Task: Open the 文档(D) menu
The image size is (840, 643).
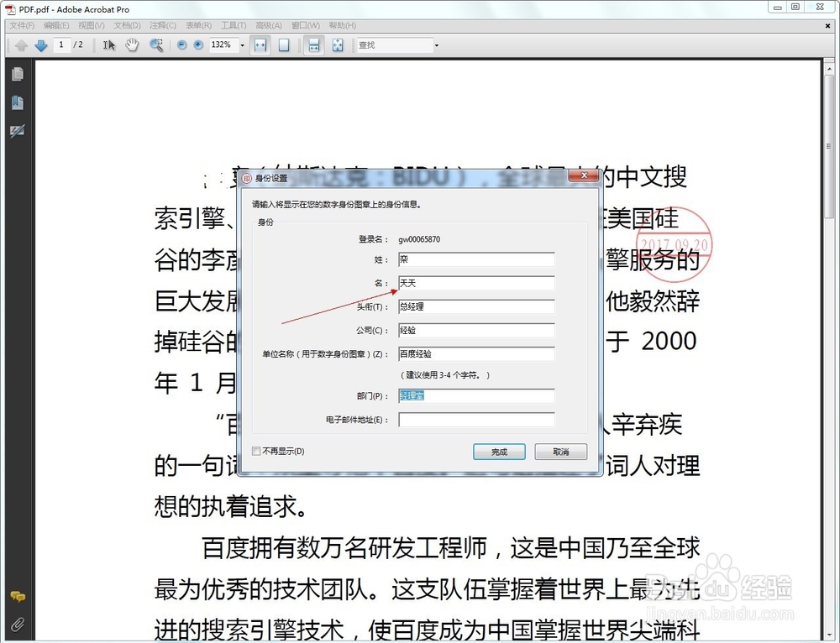Action: [127, 25]
